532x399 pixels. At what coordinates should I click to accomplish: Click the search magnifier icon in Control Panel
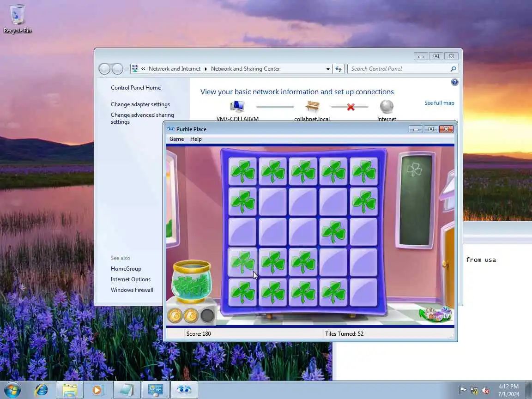453,69
